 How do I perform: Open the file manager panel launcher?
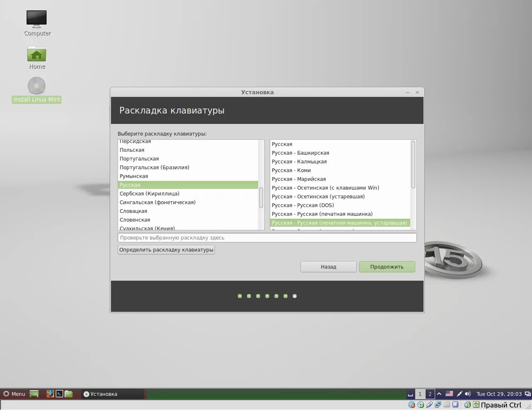69,394
